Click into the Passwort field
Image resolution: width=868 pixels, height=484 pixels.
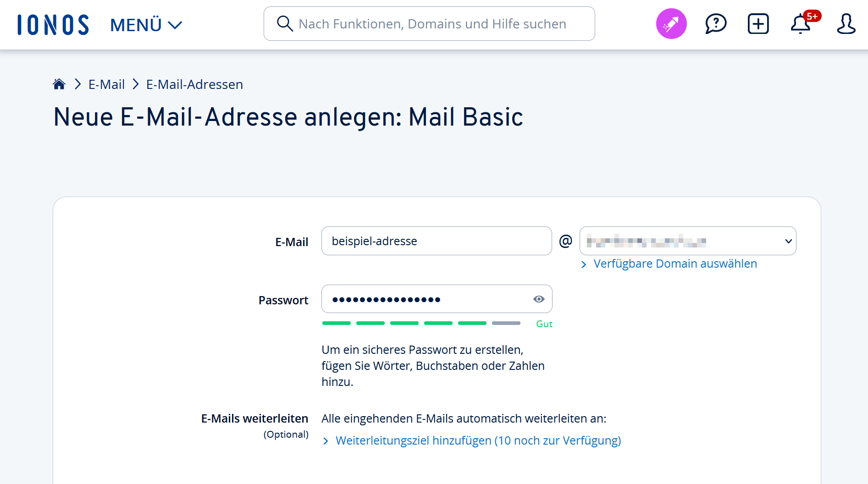coord(437,299)
